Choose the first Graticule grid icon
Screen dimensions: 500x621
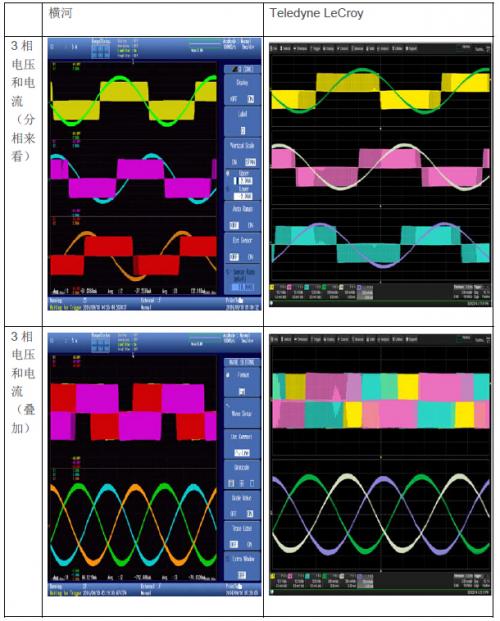(231, 483)
